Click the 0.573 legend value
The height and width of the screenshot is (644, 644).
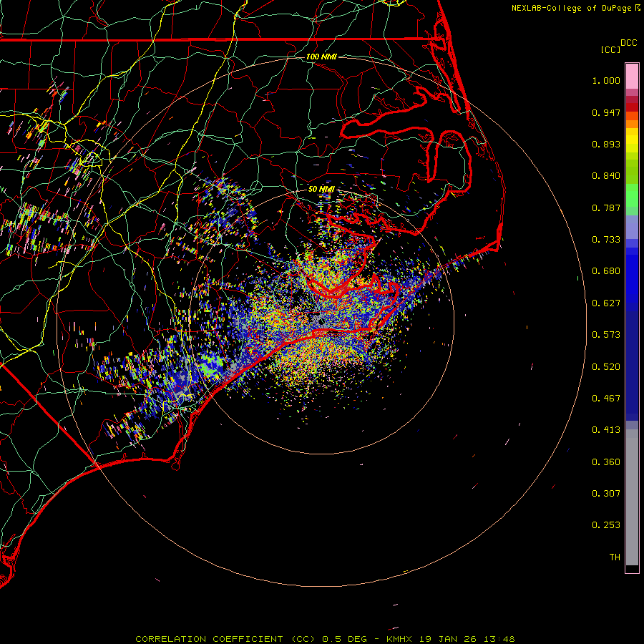coord(606,335)
